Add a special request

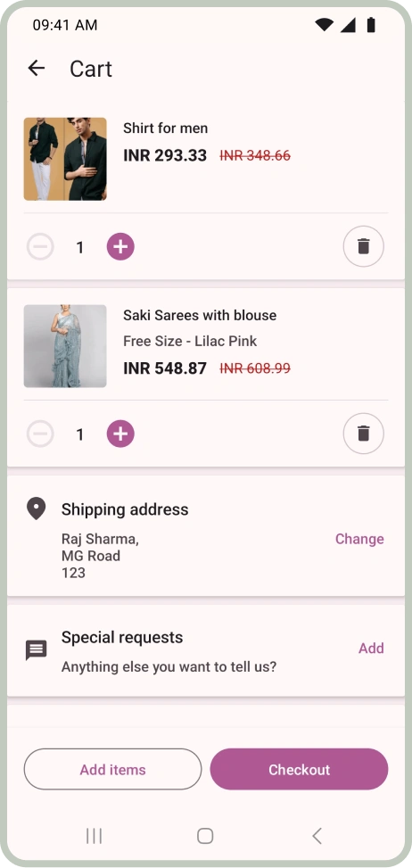click(371, 648)
